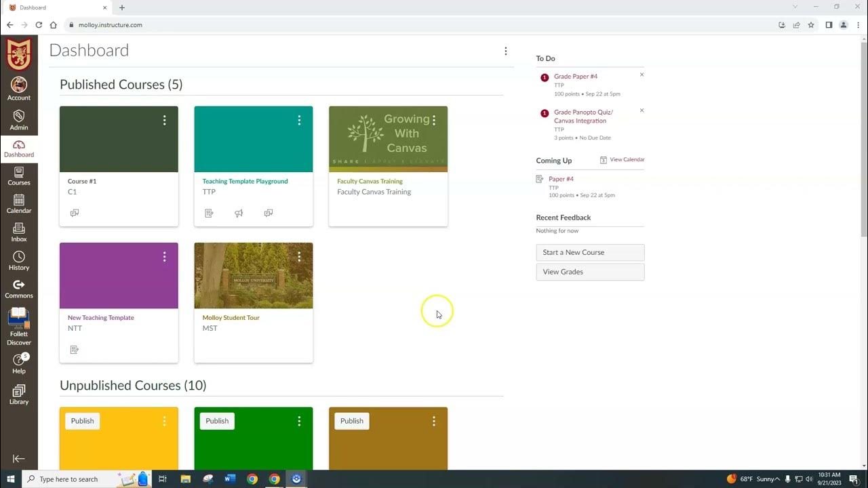
Task: Open Molloy Student Tour course link
Action: [x=231, y=317]
